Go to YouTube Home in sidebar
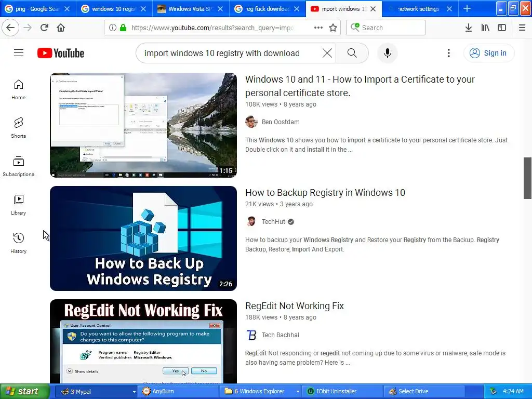Screen dimensions: 532x399 point(19,89)
